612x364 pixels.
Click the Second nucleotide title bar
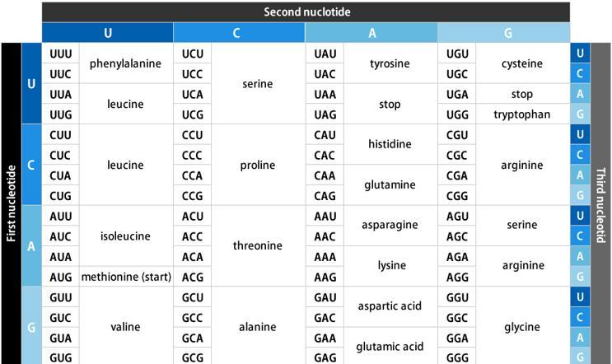pyautogui.click(x=306, y=12)
